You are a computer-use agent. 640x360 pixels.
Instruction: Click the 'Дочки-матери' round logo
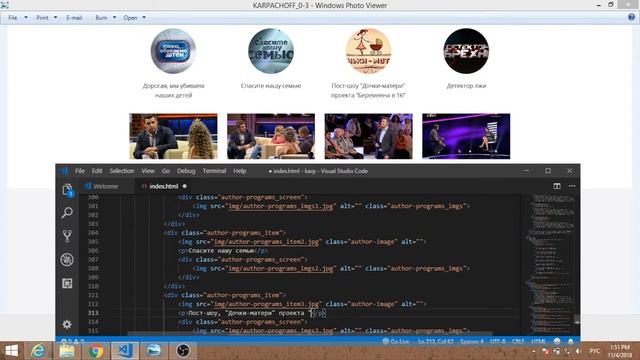(368, 51)
